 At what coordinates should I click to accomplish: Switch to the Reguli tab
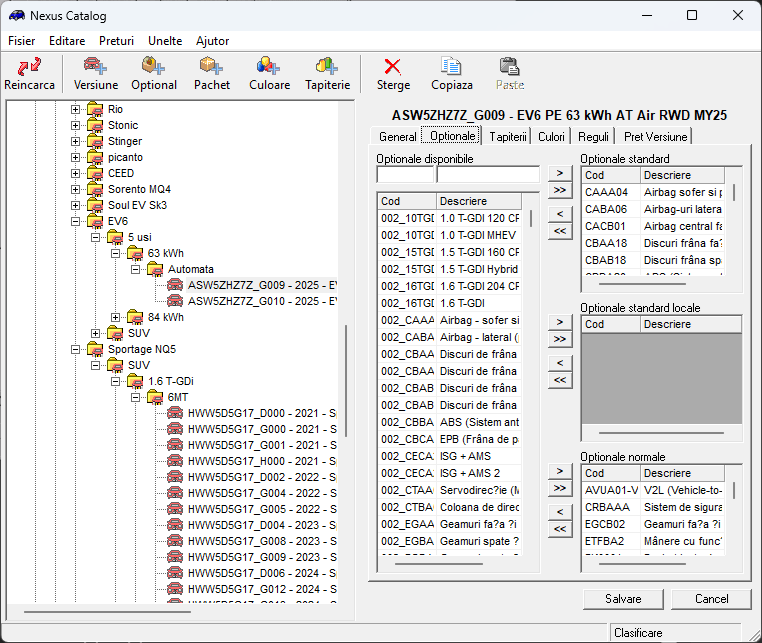coord(593,137)
